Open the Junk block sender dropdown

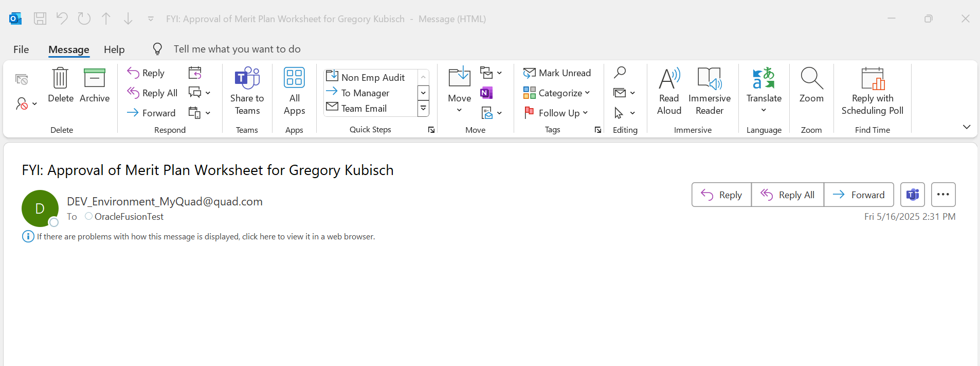pyautogui.click(x=26, y=104)
